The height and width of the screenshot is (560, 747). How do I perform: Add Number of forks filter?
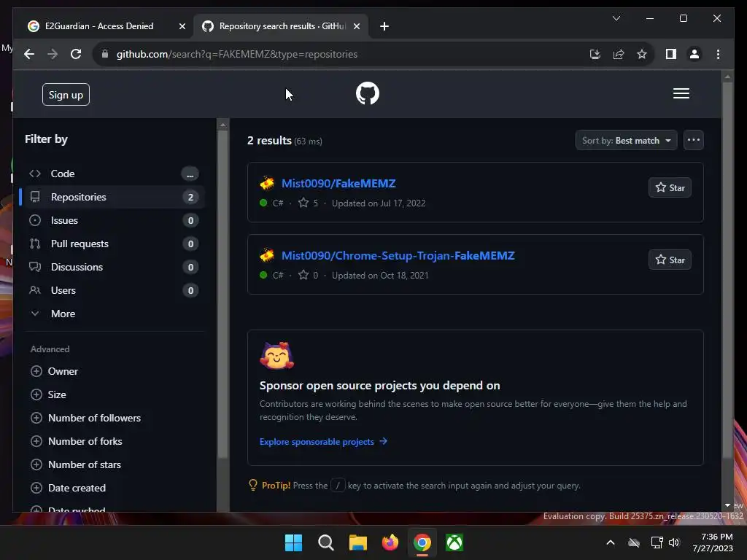(76, 441)
